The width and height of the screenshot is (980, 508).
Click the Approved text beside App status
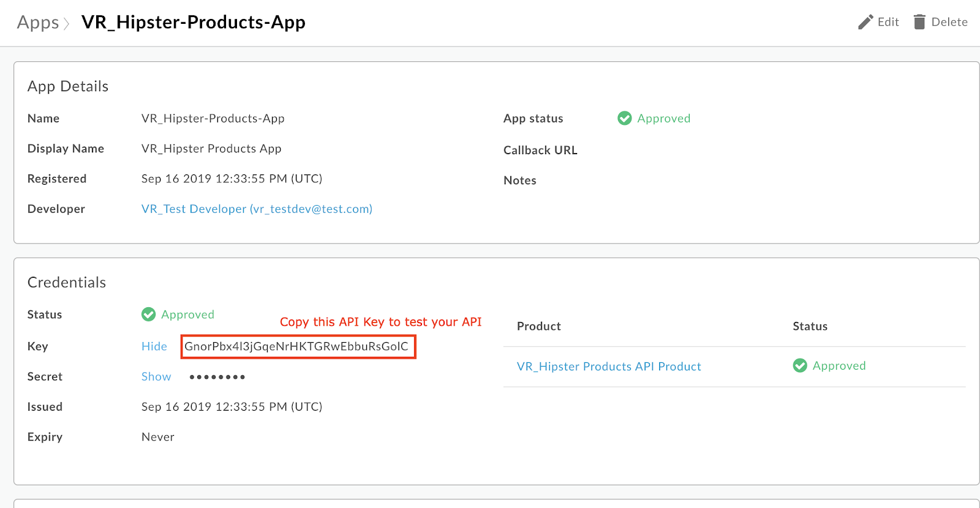(664, 118)
